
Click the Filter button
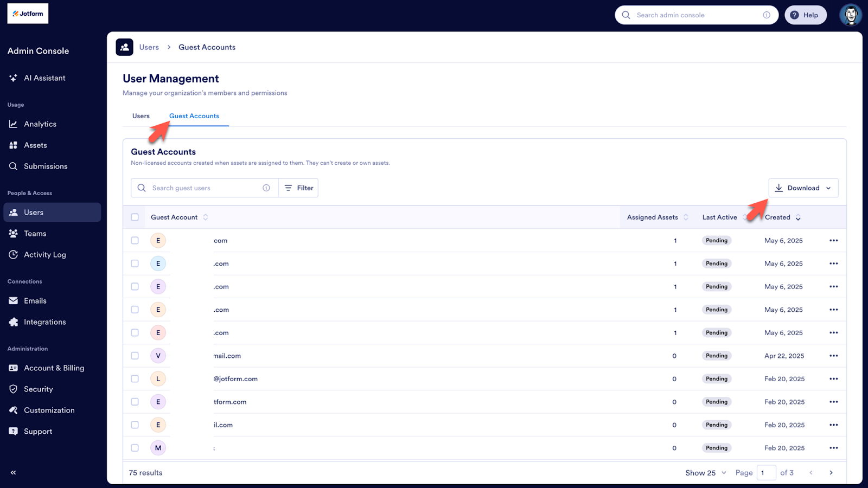(298, 188)
